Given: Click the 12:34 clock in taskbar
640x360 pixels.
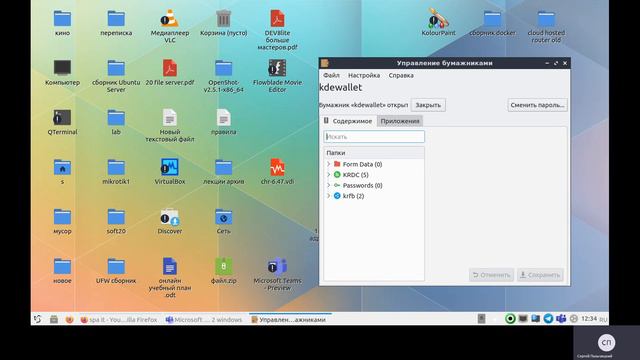Looking at the screenshot, I should click(x=589, y=319).
